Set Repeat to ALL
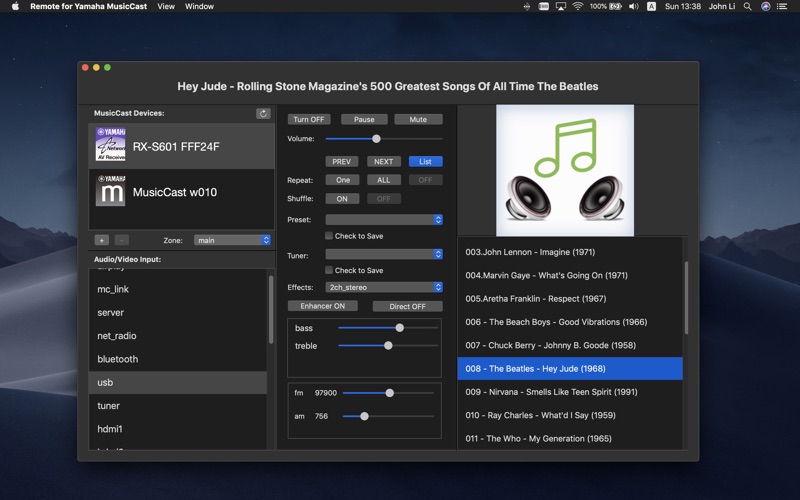Viewport: 800px width, 500px height. point(383,180)
